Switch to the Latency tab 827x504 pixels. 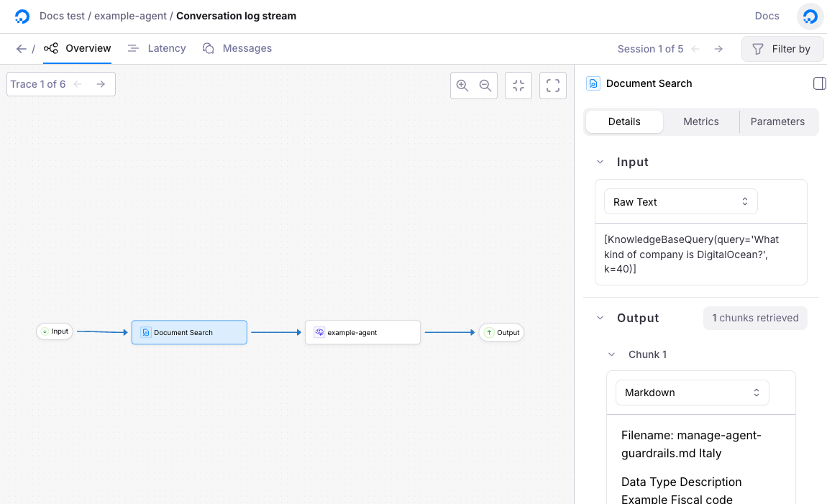click(x=157, y=48)
